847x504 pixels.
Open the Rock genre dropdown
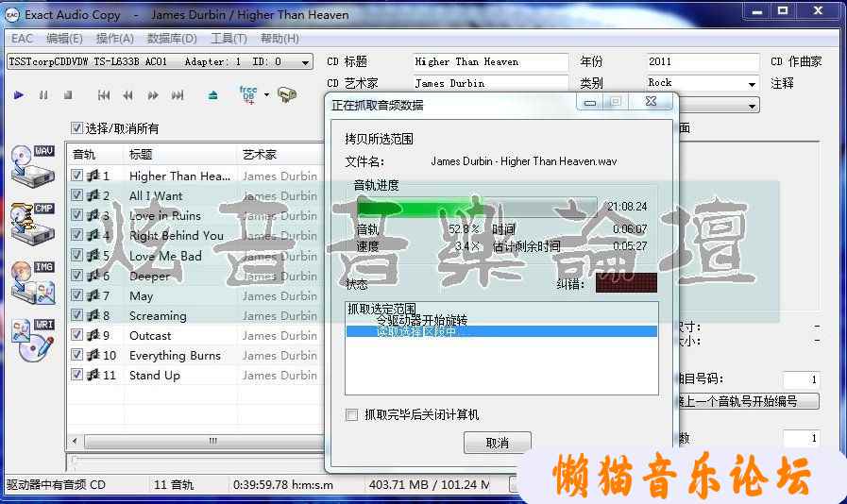(752, 84)
